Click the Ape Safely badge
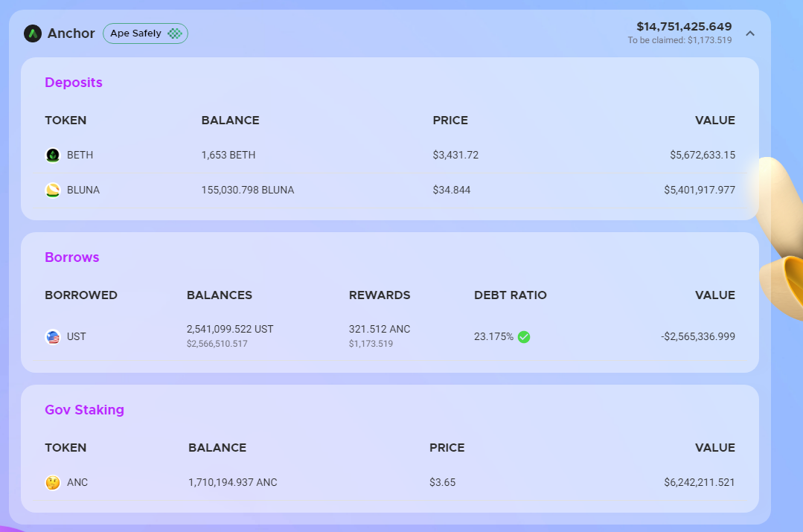 click(x=145, y=33)
